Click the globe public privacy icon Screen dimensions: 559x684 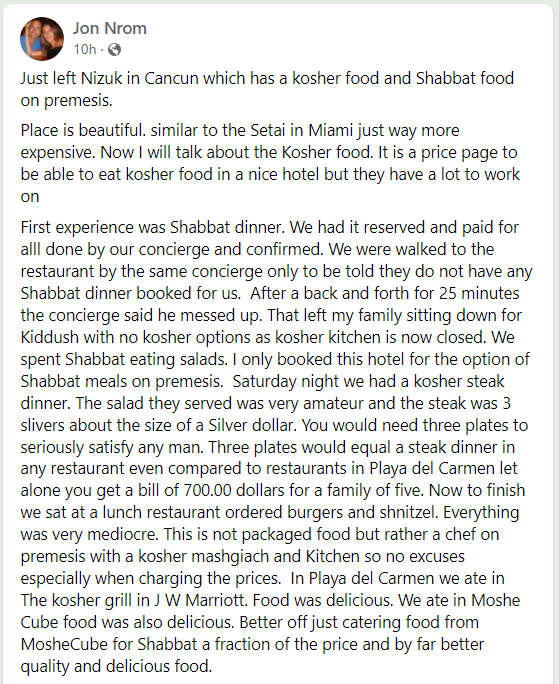coord(114,50)
